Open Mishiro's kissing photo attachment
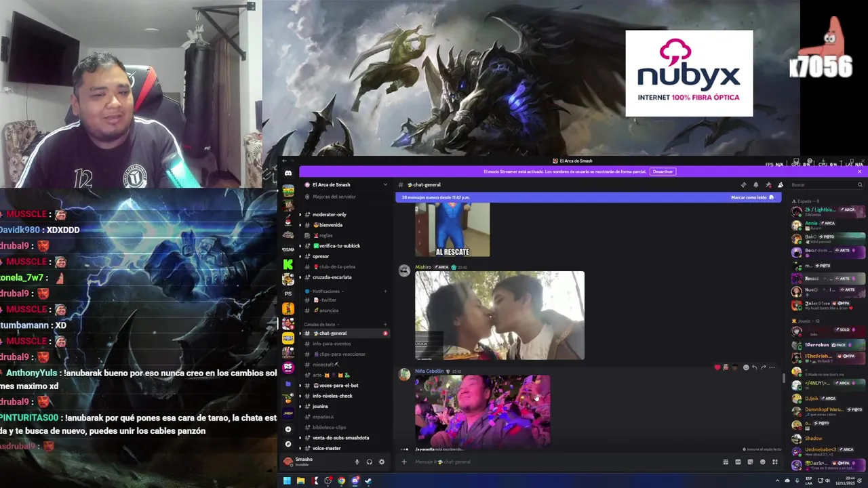Image resolution: width=868 pixels, height=488 pixels. [x=500, y=315]
